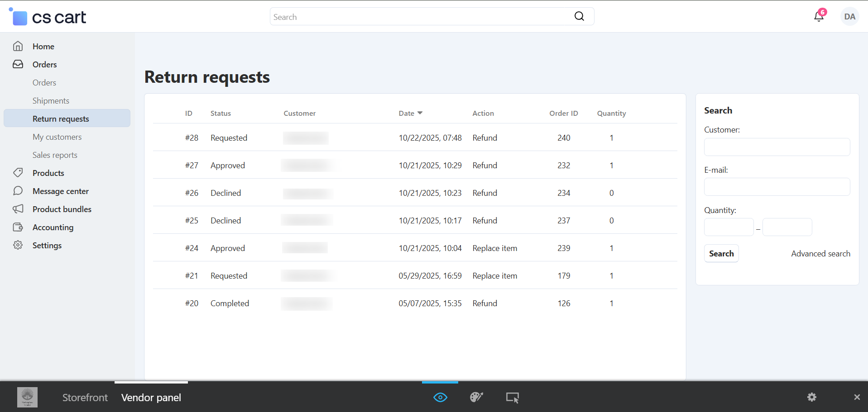The image size is (868, 412).
Task: Sort by Date column descending arrow
Action: click(420, 113)
